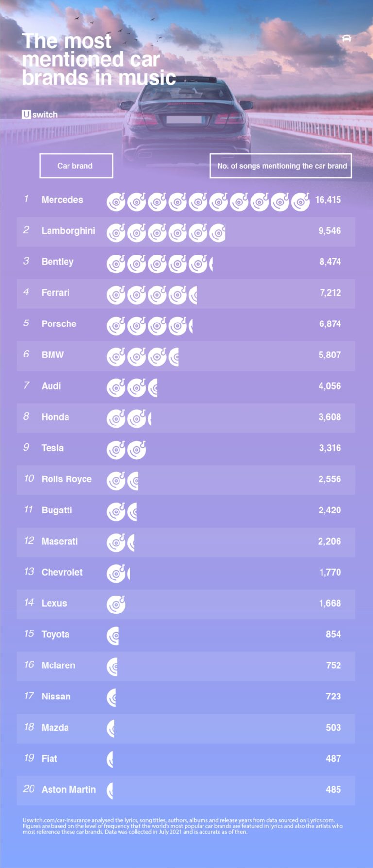Click the Uswitch logo

[40, 115]
